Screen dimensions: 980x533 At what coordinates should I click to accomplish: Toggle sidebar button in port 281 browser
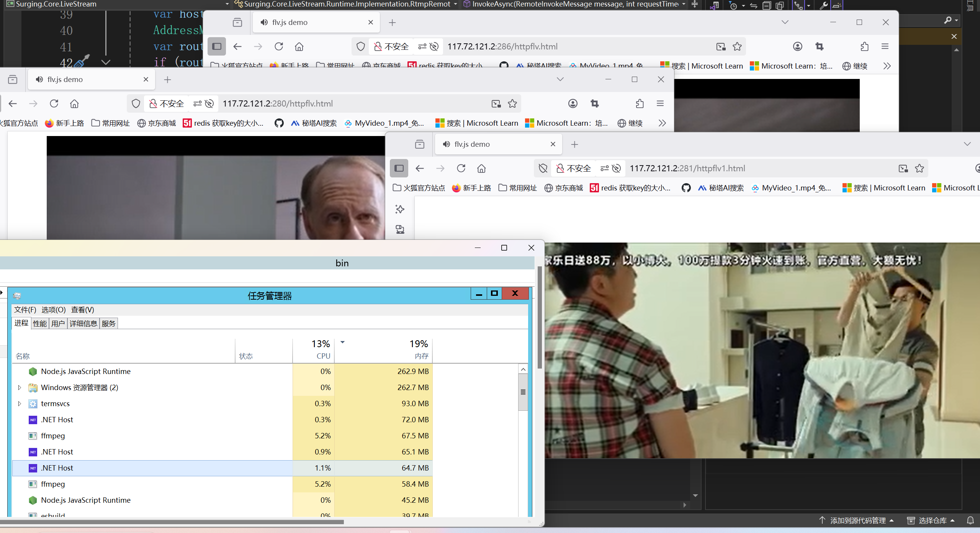pos(399,168)
